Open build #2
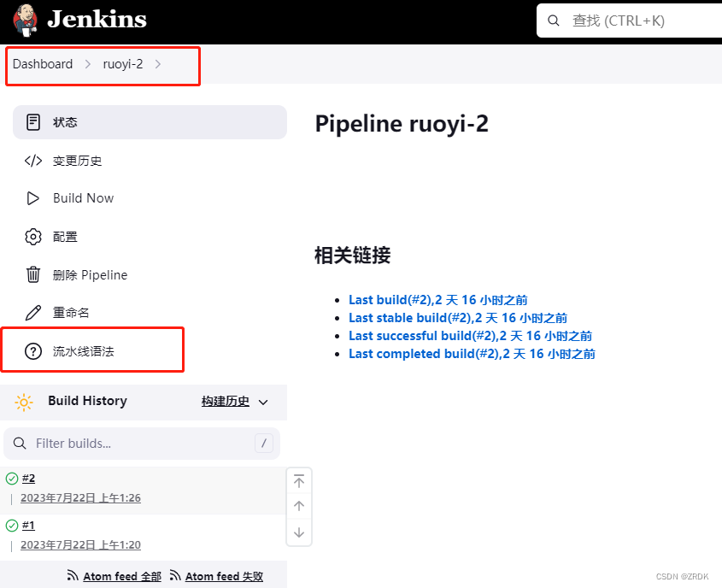The image size is (722, 588). click(28, 479)
